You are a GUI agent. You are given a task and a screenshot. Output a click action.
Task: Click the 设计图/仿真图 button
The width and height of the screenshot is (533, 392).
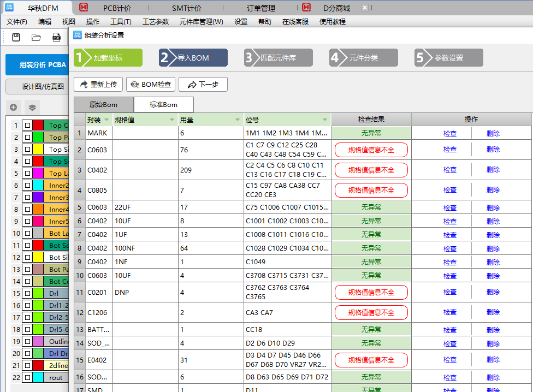(37, 87)
